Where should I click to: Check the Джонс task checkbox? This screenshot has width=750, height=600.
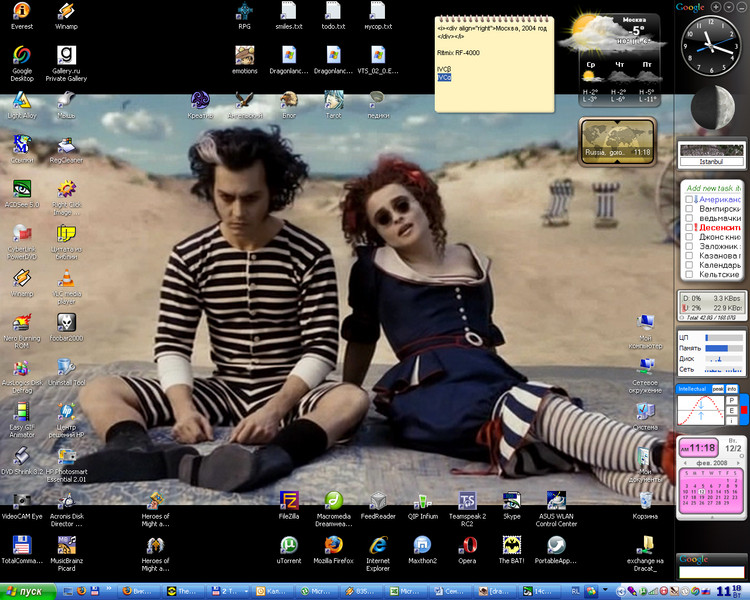[689, 237]
